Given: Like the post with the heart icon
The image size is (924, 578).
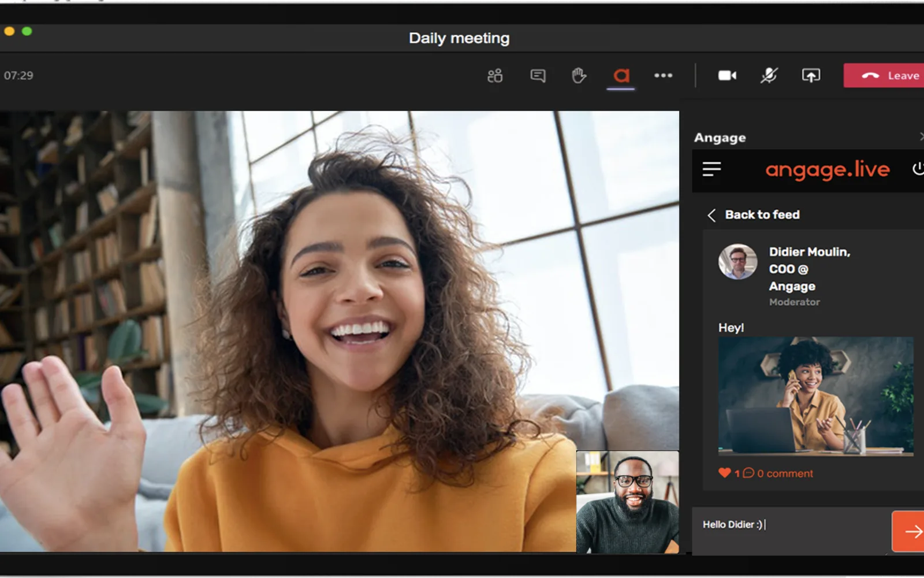Looking at the screenshot, I should [724, 473].
